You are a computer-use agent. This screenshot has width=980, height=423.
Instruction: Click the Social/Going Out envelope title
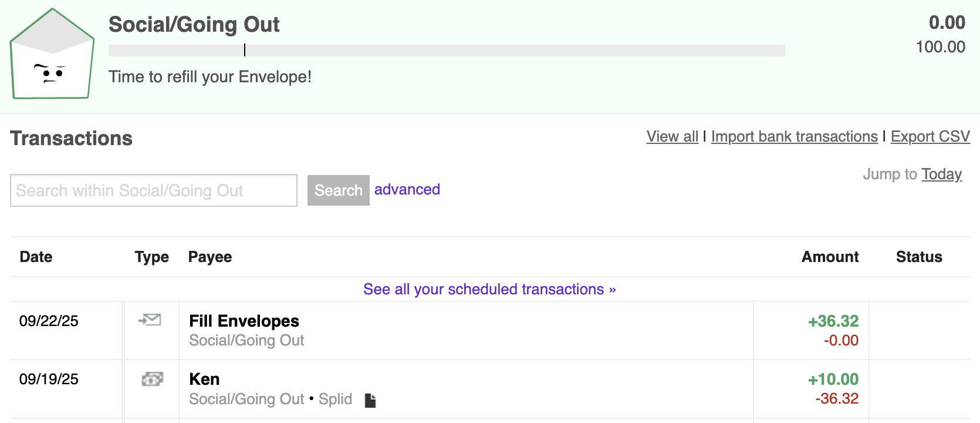[194, 25]
